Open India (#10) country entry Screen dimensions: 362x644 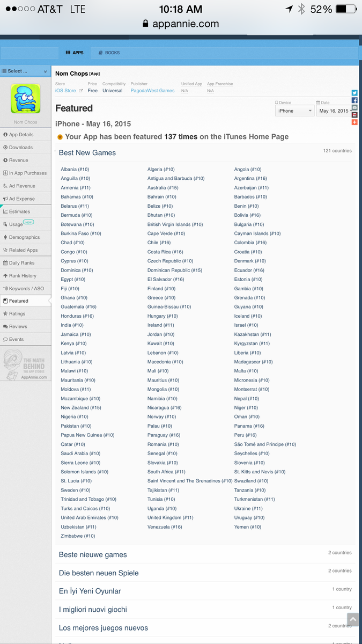pyautogui.click(x=72, y=325)
